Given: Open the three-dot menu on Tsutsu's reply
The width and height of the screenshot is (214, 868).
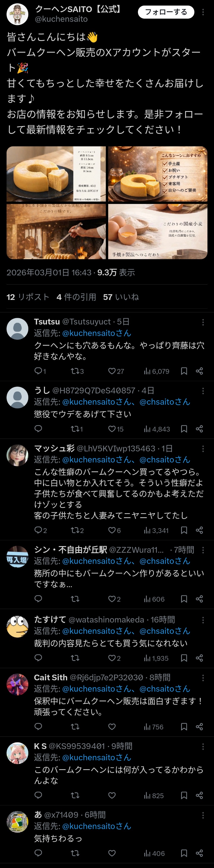Looking at the screenshot, I should [203, 322].
